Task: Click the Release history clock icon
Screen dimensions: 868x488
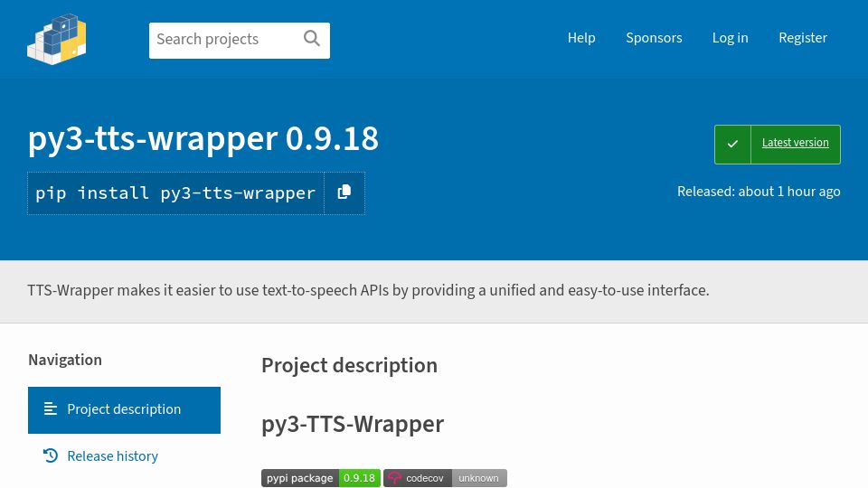Action: (x=51, y=455)
